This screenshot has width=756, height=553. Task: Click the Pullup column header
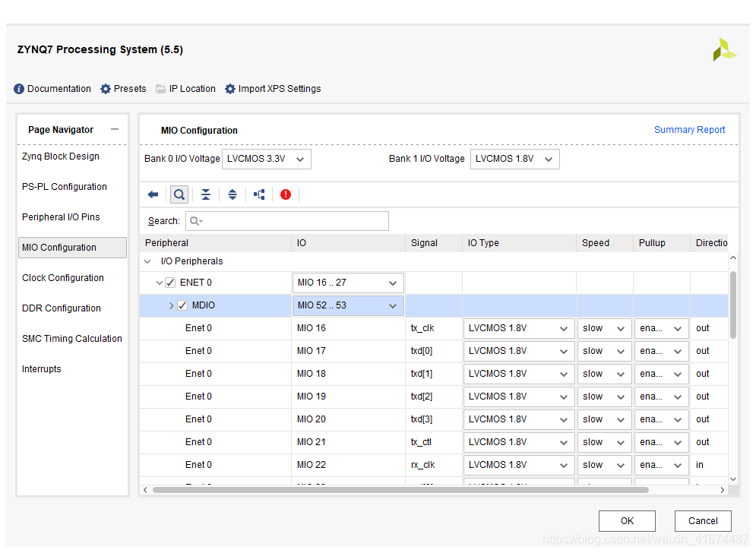662,244
